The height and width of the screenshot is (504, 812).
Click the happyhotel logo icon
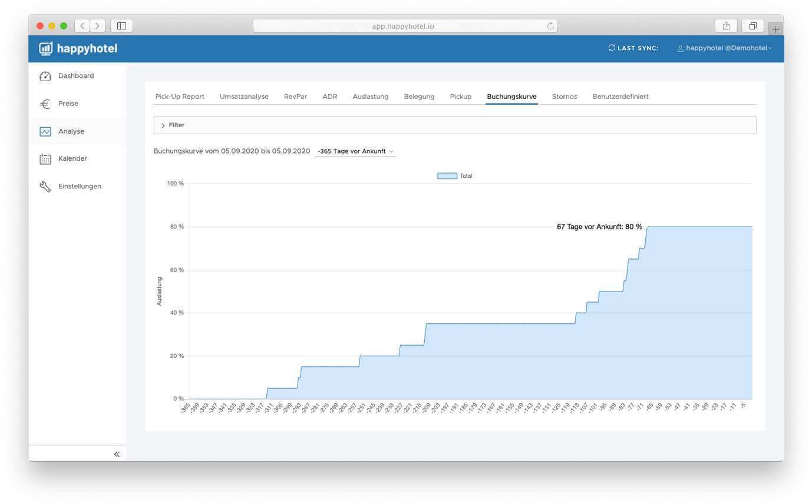pos(46,48)
